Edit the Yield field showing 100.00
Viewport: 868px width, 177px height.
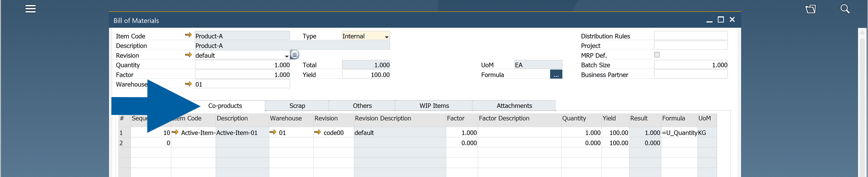[x=366, y=74]
